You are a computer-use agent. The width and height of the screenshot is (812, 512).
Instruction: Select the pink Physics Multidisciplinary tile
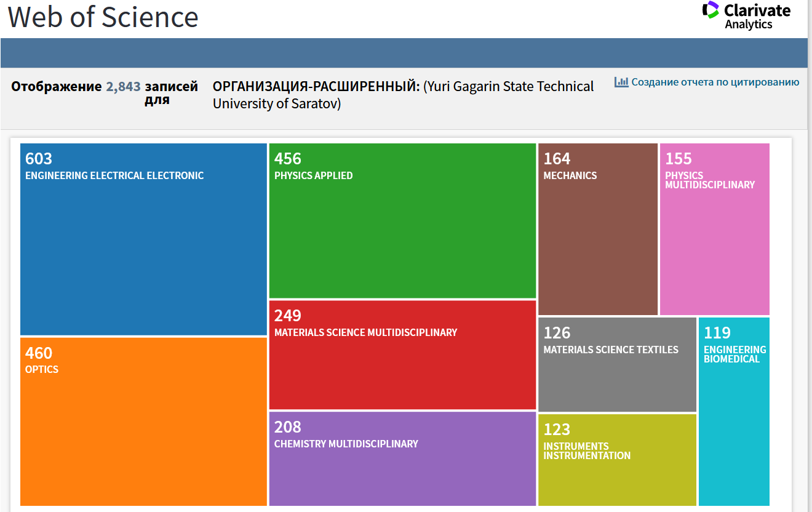(x=715, y=230)
